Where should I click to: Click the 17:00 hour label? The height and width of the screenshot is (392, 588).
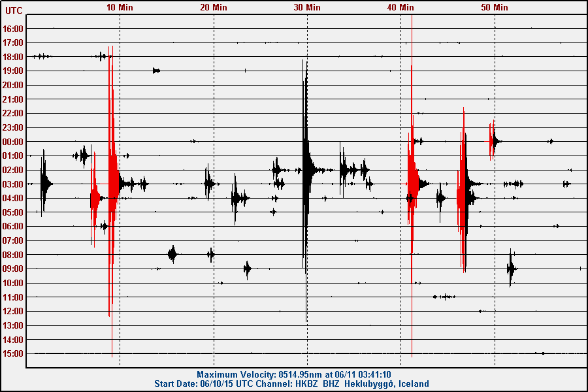pos(13,42)
